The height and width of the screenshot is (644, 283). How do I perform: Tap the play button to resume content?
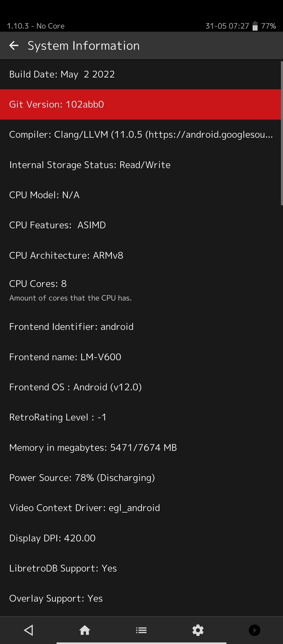click(x=254, y=630)
